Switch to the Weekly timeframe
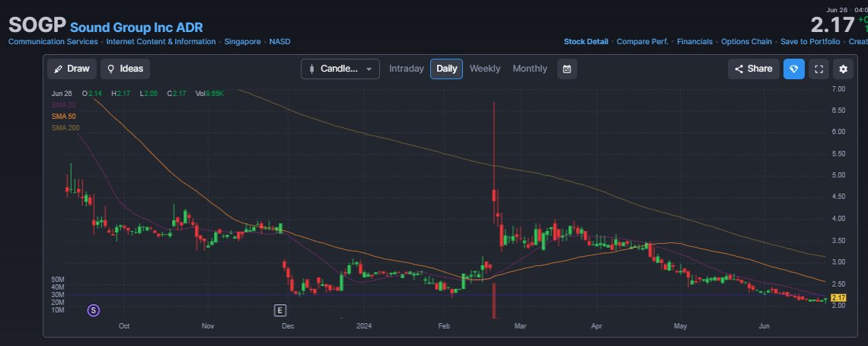868x346 pixels. [x=485, y=69]
